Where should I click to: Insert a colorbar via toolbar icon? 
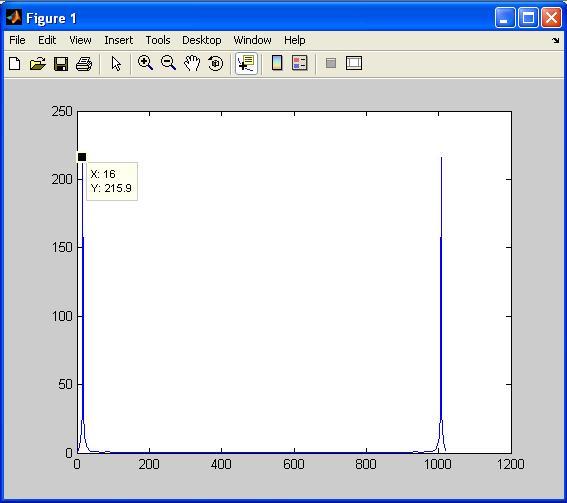pos(277,63)
